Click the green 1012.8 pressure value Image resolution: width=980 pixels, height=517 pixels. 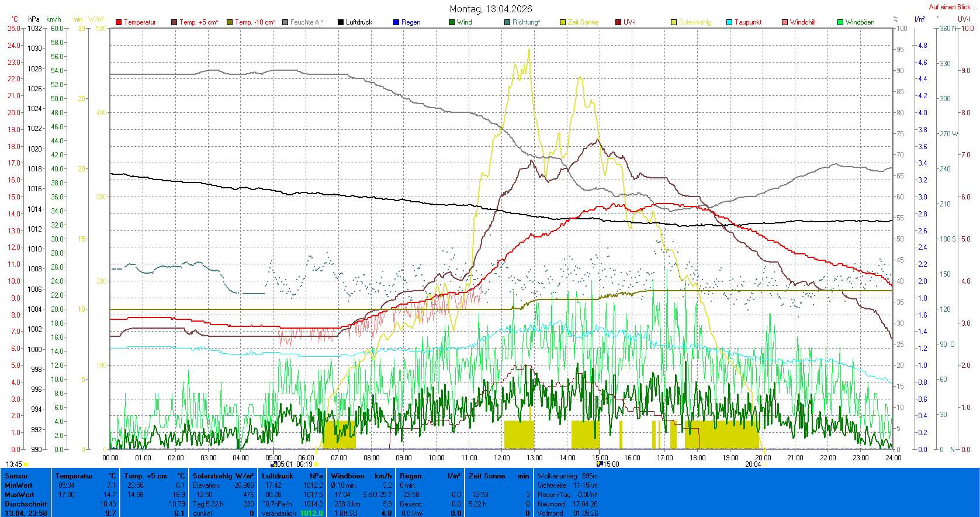point(311,513)
